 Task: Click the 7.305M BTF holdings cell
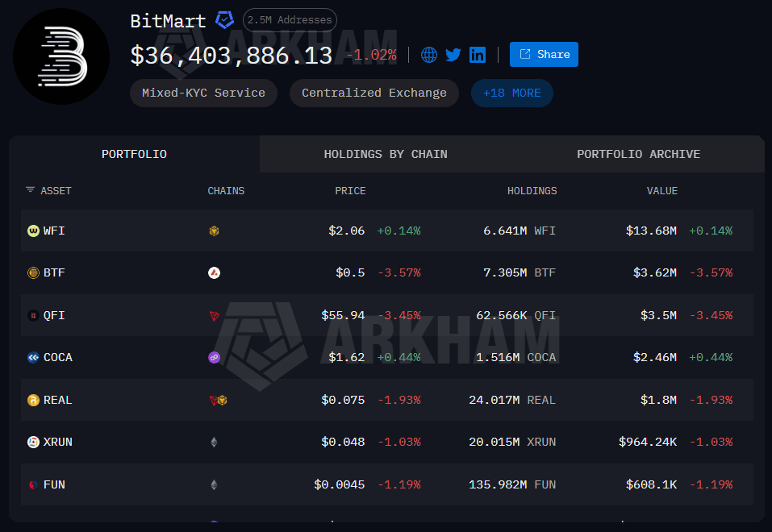(519, 272)
